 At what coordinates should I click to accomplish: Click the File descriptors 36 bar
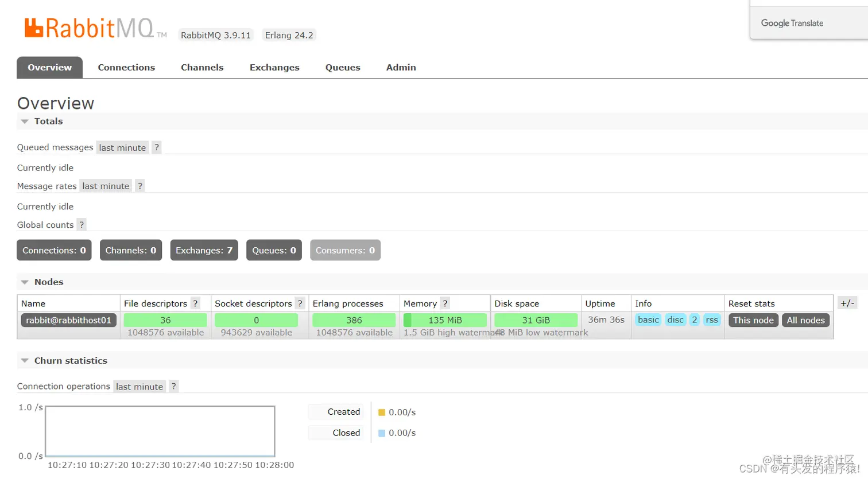pyautogui.click(x=165, y=320)
